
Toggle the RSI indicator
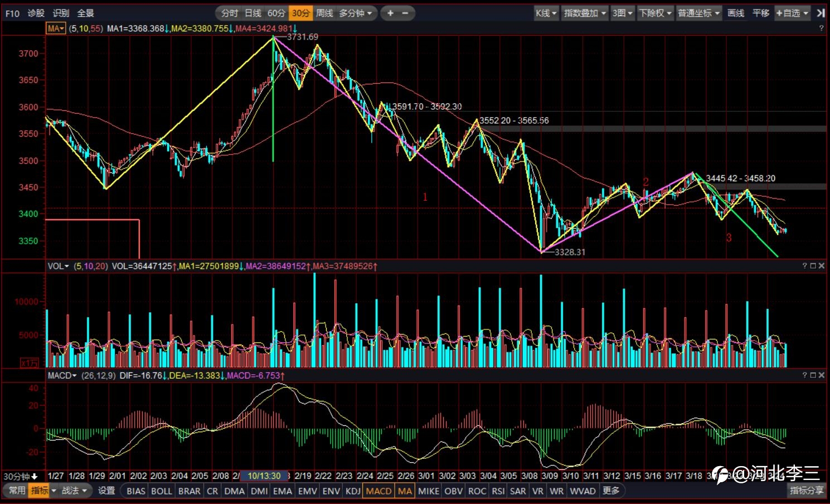pyautogui.click(x=498, y=491)
